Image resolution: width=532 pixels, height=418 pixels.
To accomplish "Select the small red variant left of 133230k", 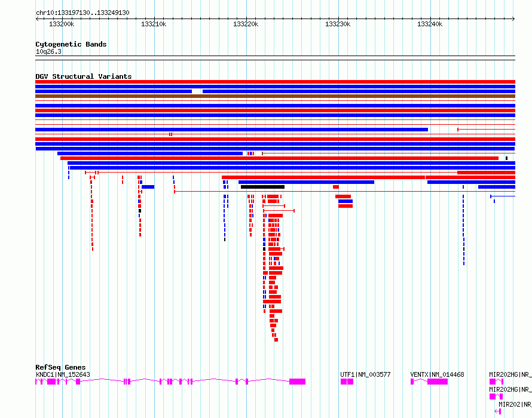I will tap(336, 187).
